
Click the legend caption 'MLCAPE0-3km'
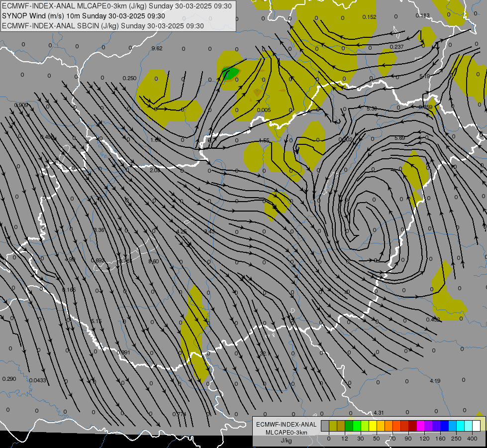(287, 433)
